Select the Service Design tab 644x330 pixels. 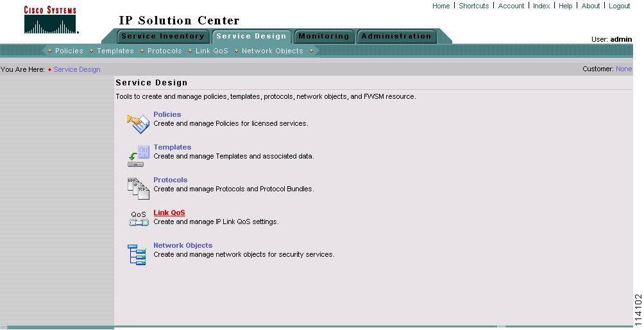[251, 36]
